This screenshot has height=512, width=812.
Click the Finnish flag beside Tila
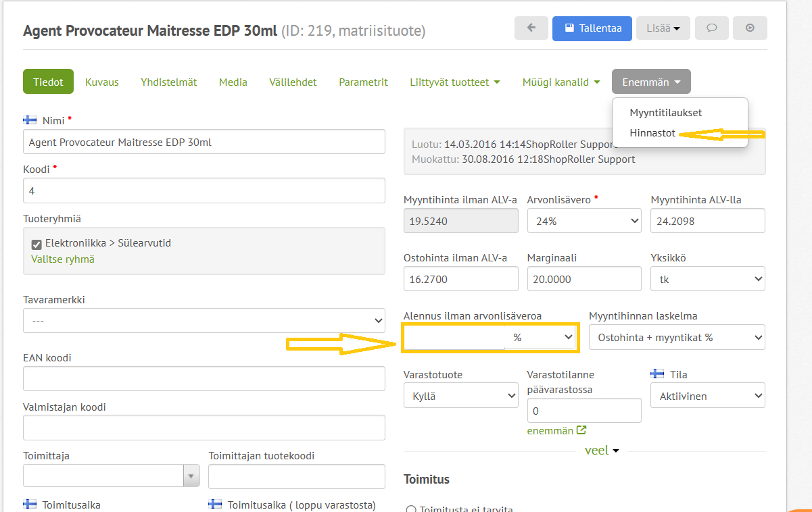tap(657, 374)
